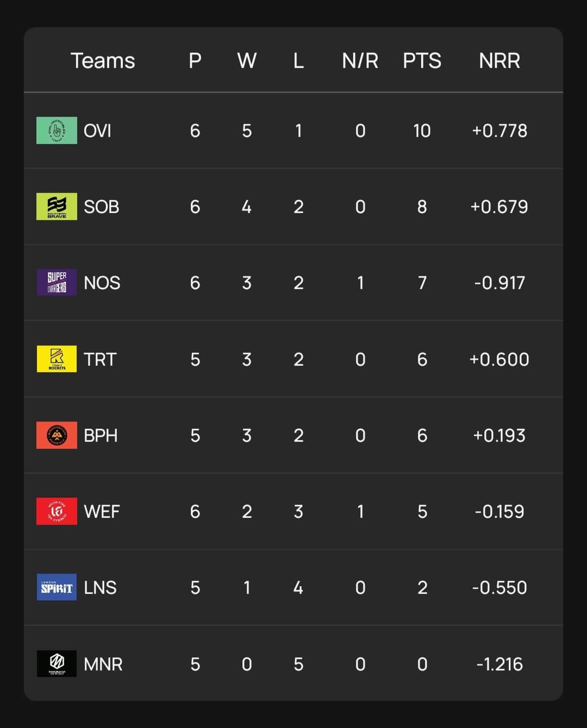
Task: Click OVI's +0.778 net run rate
Action: (499, 131)
